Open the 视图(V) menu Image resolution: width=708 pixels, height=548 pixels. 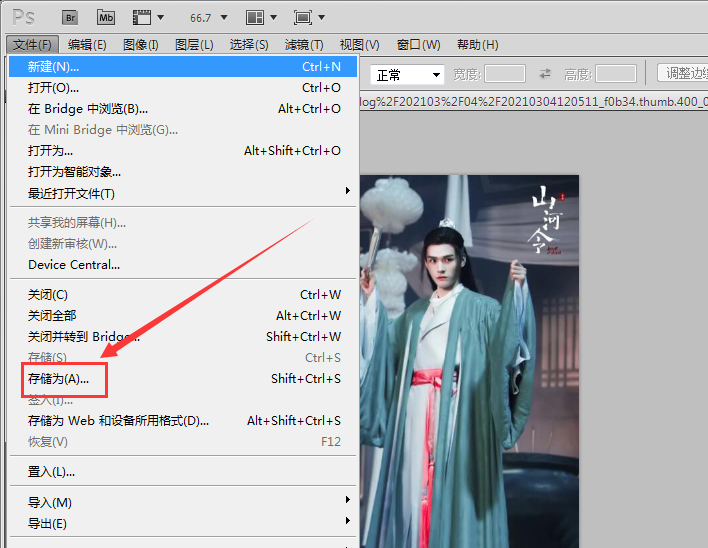(x=359, y=45)
